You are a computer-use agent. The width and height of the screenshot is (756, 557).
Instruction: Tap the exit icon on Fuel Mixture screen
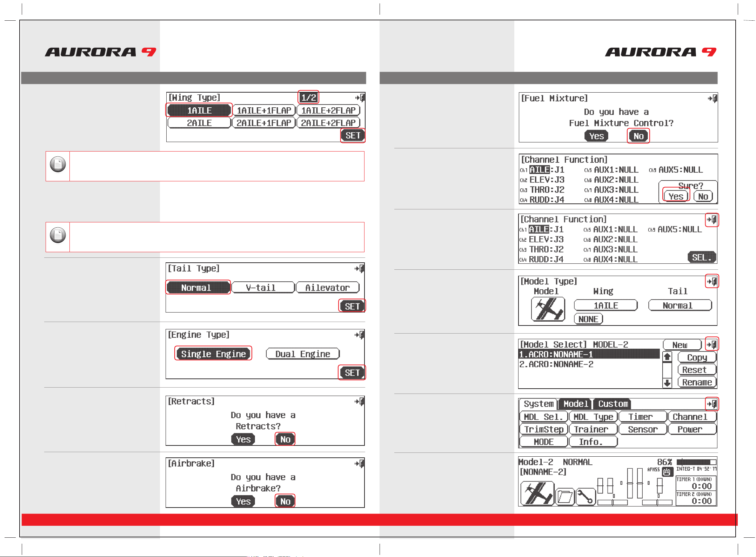713,99
